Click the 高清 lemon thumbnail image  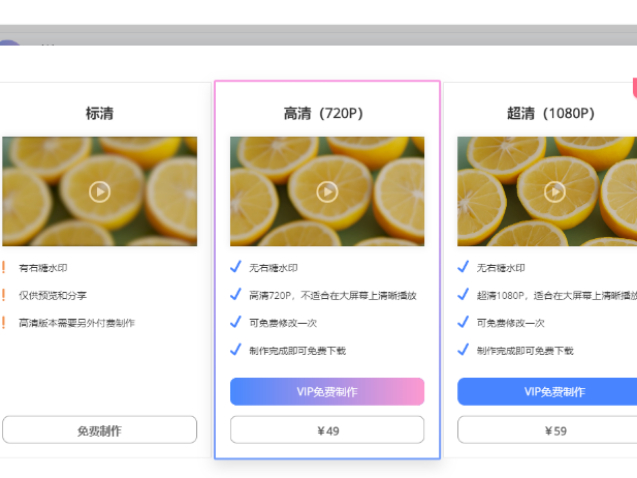(327, 191)
